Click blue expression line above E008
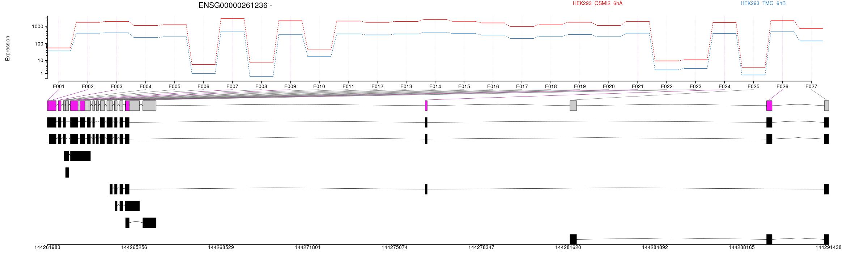The width and height of the screenshot is (868, 253). (x=261, y=77)
